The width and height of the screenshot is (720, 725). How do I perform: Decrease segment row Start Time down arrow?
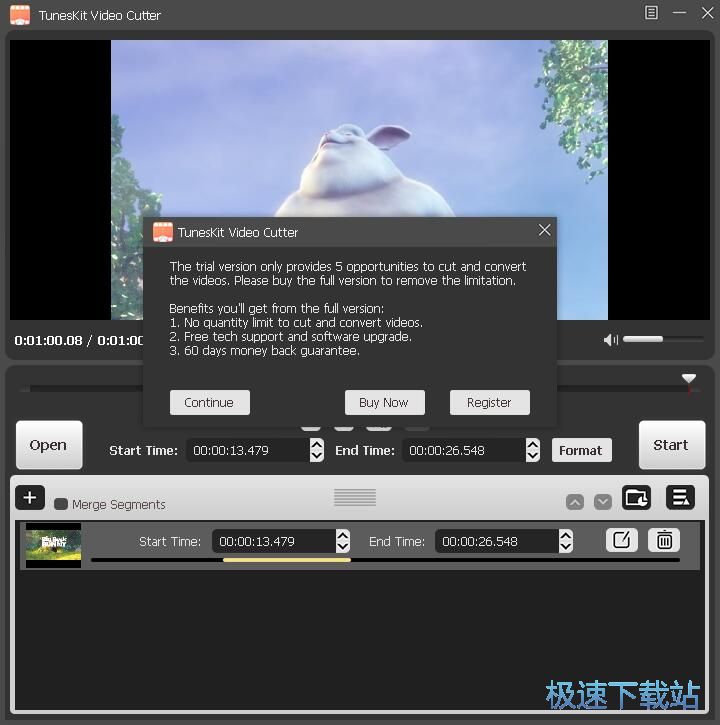pos(343,547)
